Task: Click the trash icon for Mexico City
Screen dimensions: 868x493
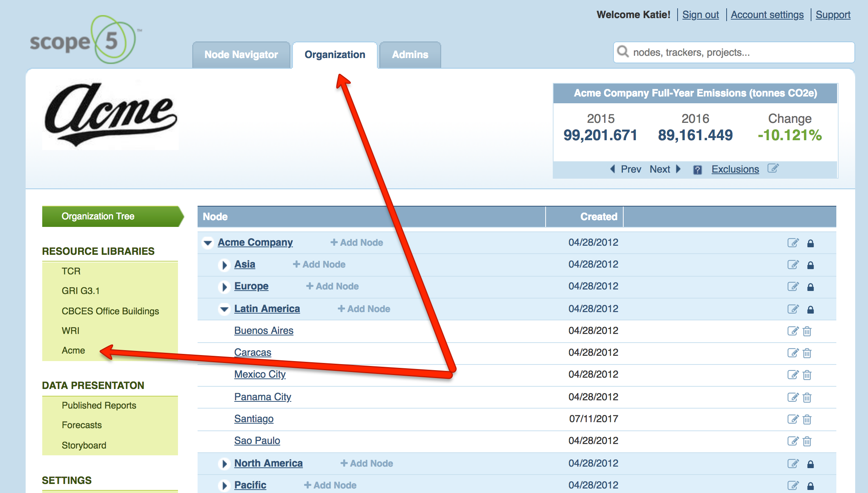Action: click(x=807, y=375)
